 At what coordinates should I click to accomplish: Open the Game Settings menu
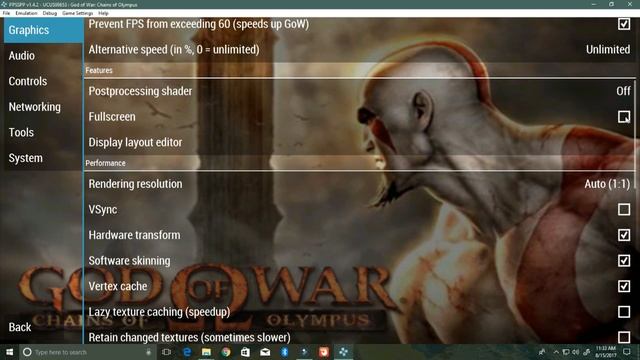(x=78, y=13)
